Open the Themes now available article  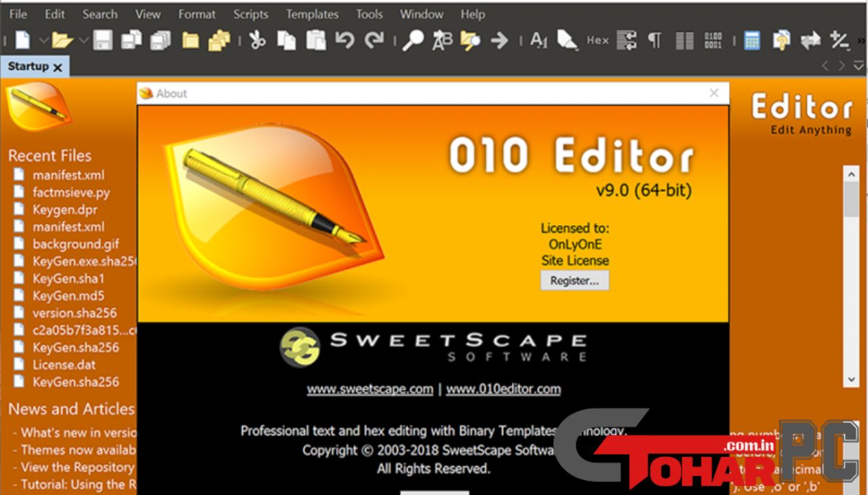77,450
